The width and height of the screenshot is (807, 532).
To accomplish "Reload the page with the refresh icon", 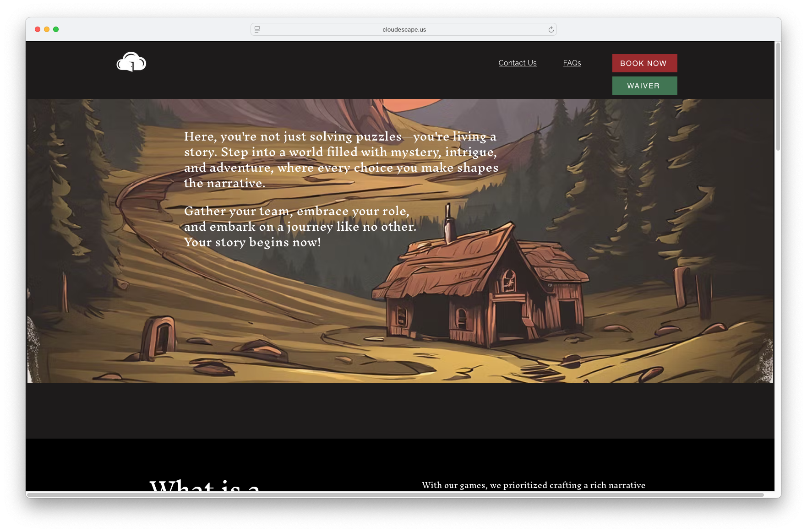I will 551,30.
